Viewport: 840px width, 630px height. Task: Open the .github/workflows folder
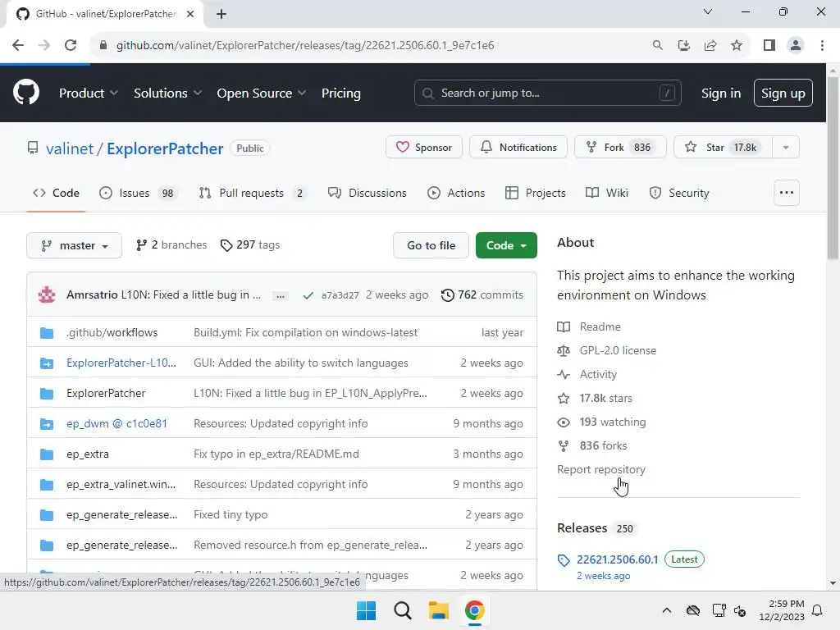112,332
